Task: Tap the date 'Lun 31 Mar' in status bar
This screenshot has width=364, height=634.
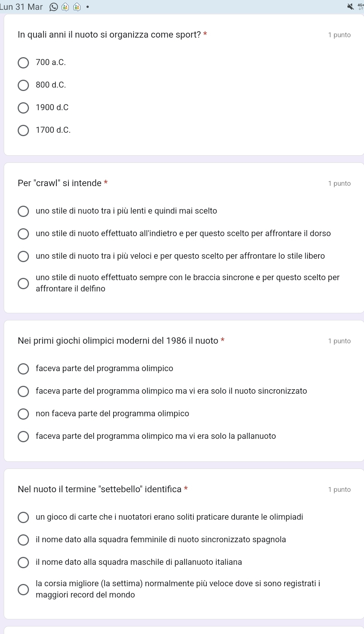Action: pyautogui.click(x=21, y=7)
